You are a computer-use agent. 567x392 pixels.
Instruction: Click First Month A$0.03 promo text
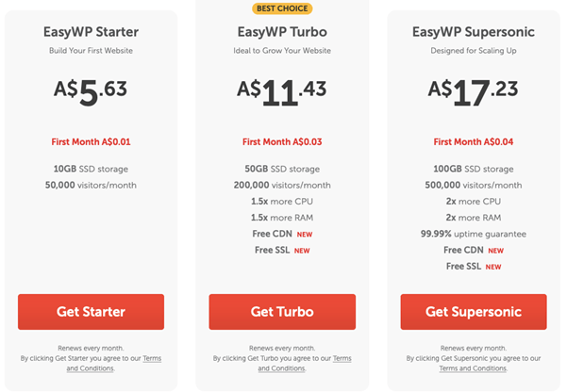pos(282,141)
